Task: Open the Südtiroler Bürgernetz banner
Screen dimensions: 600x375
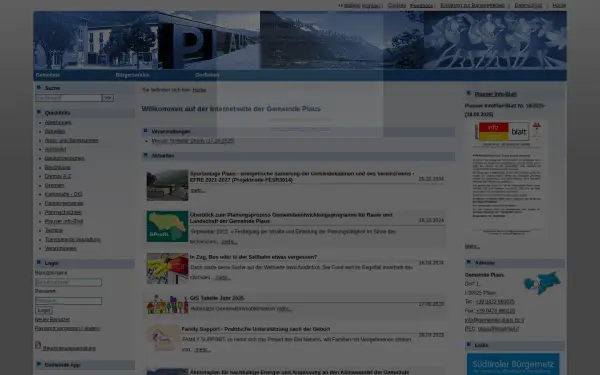Action: coord(513,364)
